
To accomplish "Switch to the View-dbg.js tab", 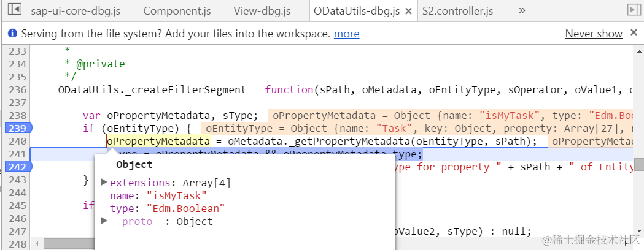I will 262,11.
